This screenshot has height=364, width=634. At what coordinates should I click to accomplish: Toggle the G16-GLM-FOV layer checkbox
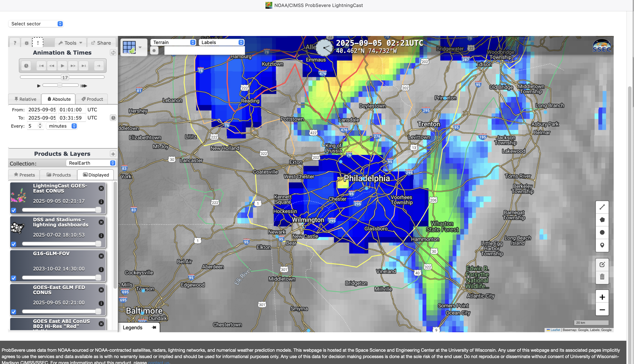tap(14, 278)
